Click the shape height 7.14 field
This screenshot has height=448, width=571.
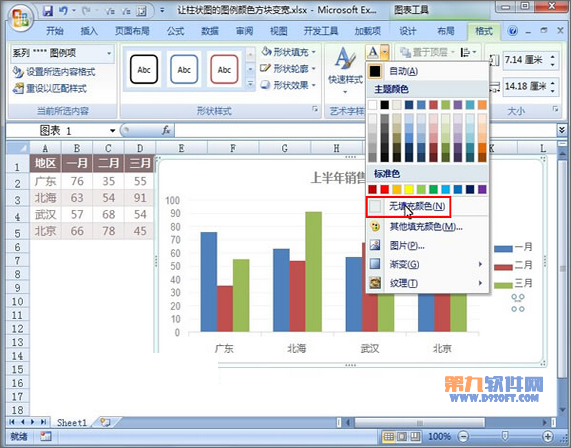(525, 60)
